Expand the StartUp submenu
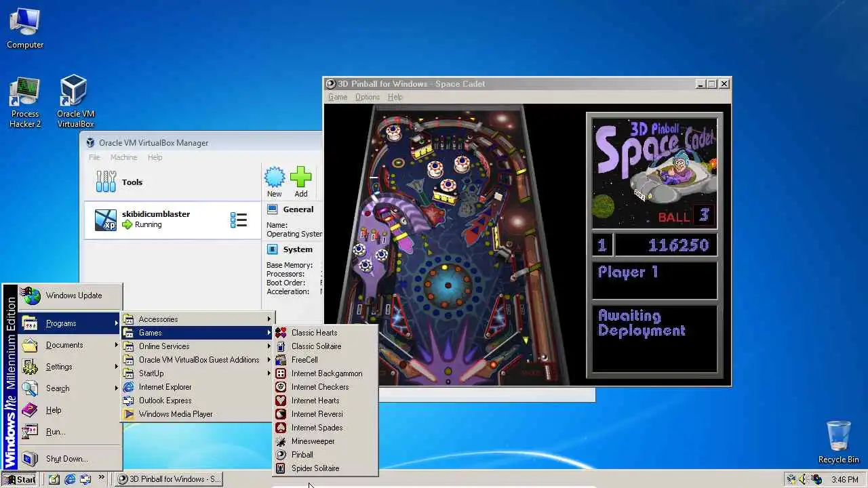The width and height of the screenshot is (868, 488). pyautogui.click(x=197, y=373)
